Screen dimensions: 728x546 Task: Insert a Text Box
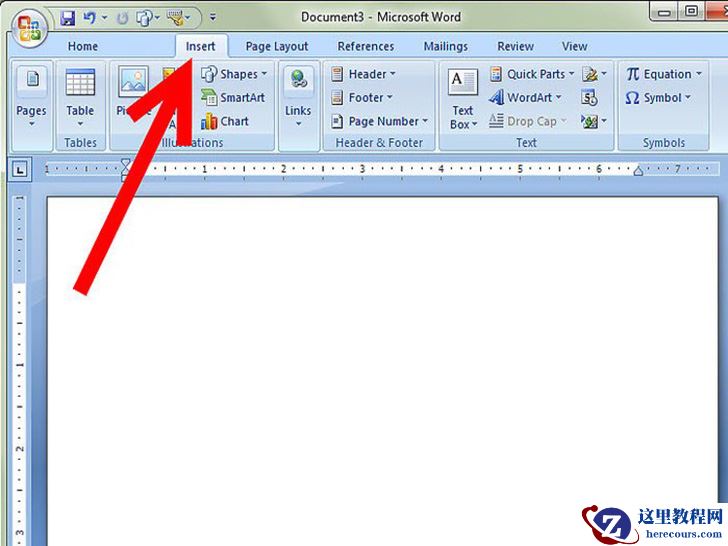click(462, 99)
